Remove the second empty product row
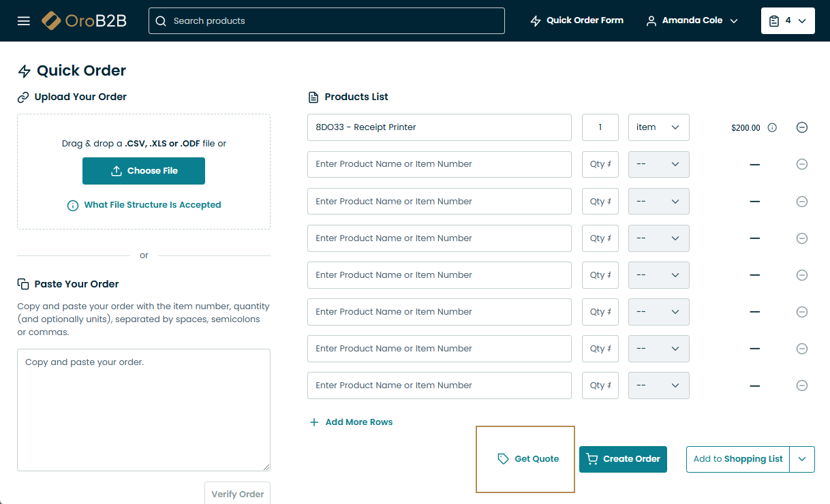 pyautogui.click(x=802, y=201)
